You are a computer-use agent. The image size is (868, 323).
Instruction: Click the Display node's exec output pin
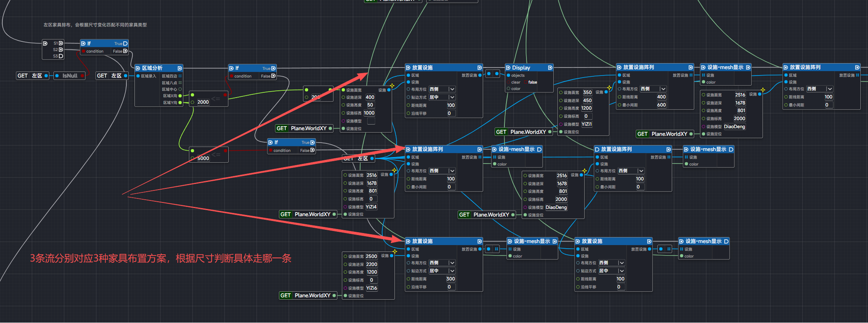(550, 68)
